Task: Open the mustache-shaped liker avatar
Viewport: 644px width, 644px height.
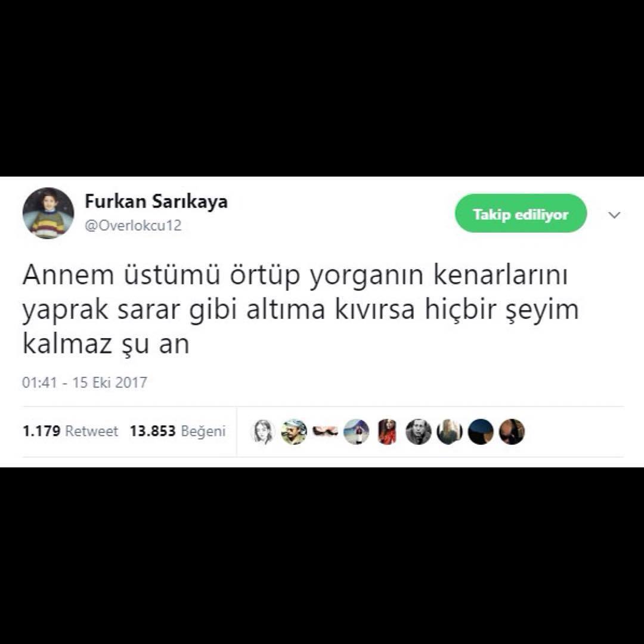Action: [x=326, y=432]
